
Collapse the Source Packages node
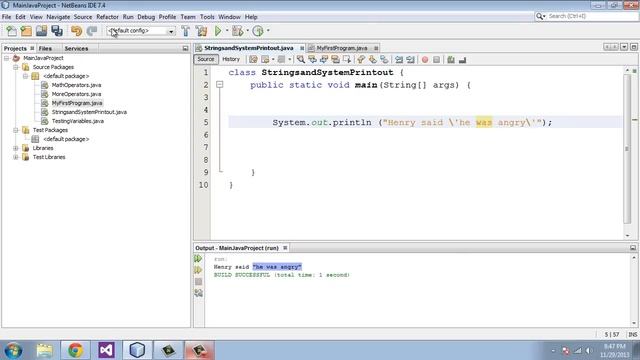(x=16, y=67)
